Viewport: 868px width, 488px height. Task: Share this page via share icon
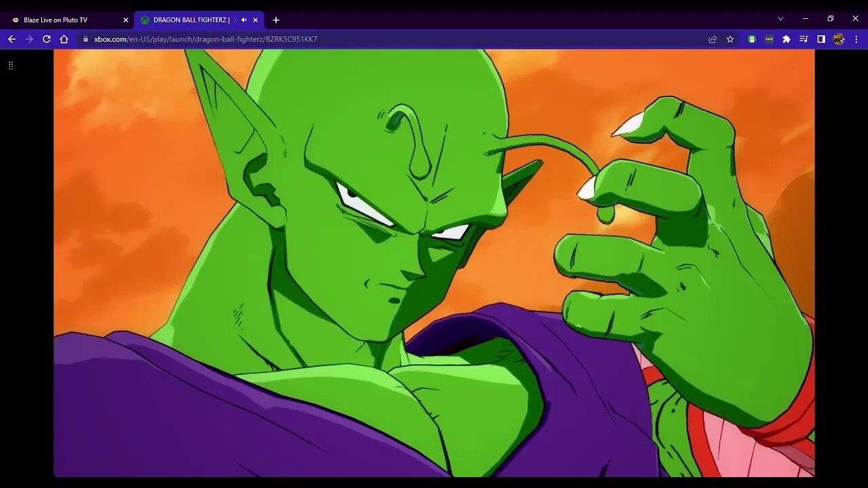(x=713, y=39)
